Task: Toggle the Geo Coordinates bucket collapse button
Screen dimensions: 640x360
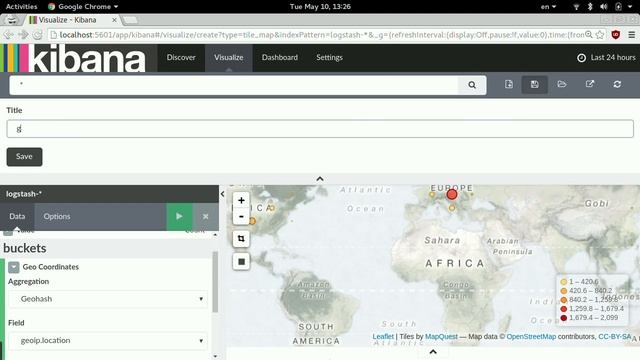Action: 13,267
